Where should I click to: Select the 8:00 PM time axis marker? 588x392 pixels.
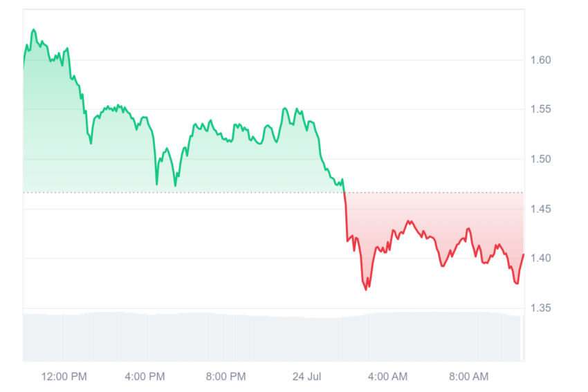pyautogui.click(x=226, y=376)
